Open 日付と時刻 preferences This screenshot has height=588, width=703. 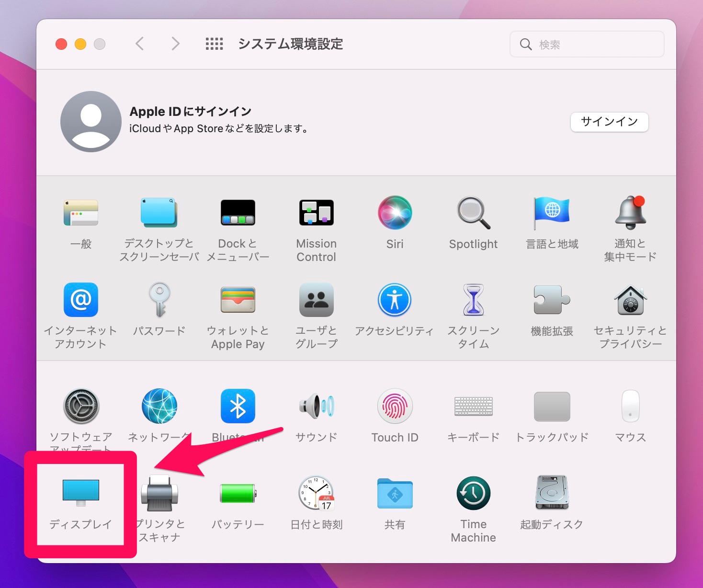(x=316, y=493)
